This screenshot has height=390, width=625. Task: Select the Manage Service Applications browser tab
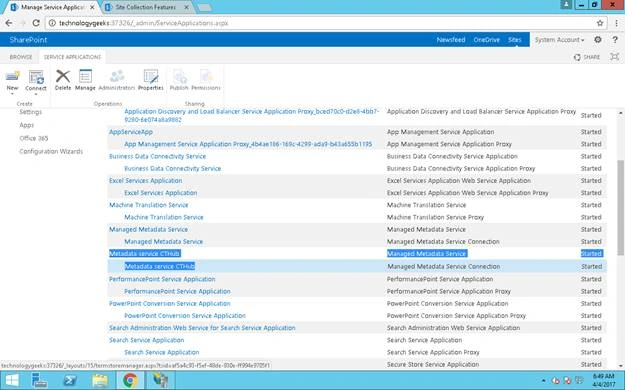coord(52,7)
